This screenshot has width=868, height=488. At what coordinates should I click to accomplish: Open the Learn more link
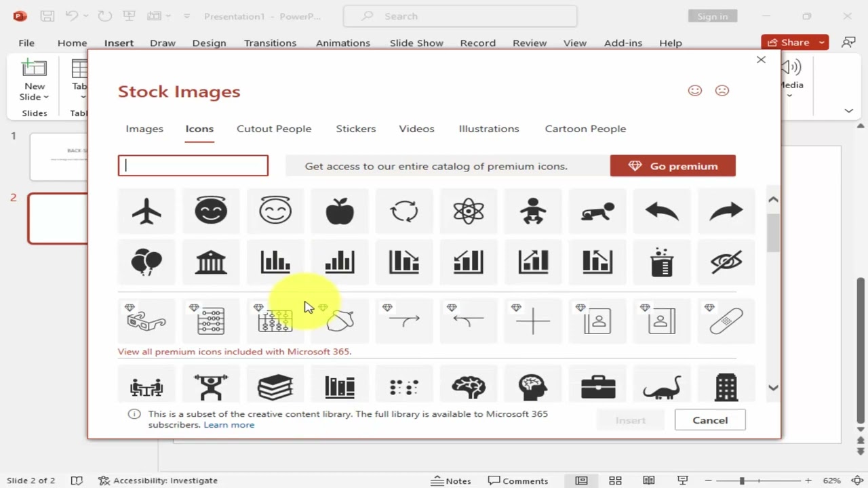(229, 425)
